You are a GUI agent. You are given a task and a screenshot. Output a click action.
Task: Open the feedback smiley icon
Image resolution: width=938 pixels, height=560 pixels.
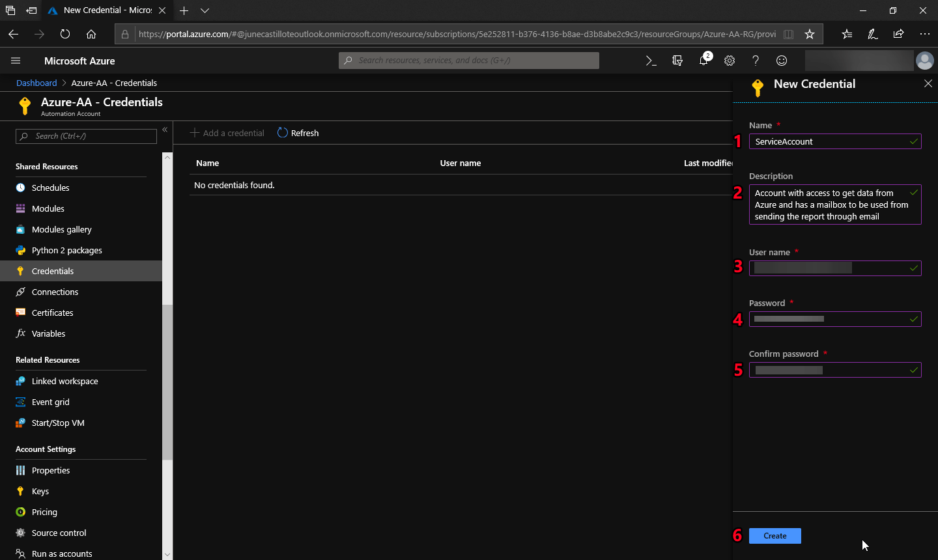click(x=782, y=61)
